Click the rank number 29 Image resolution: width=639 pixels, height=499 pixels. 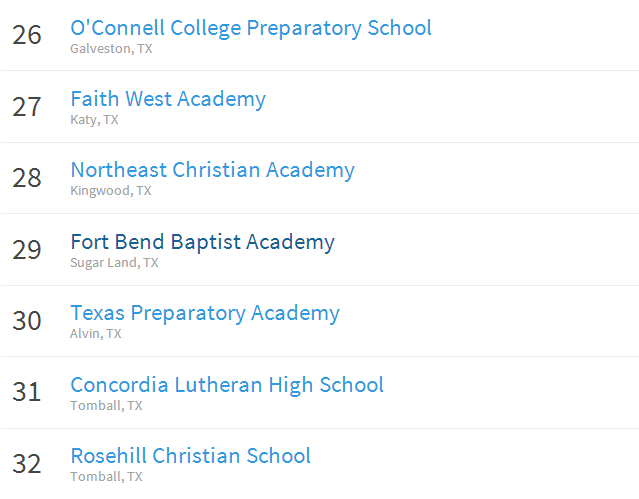(x=27, y=250)
